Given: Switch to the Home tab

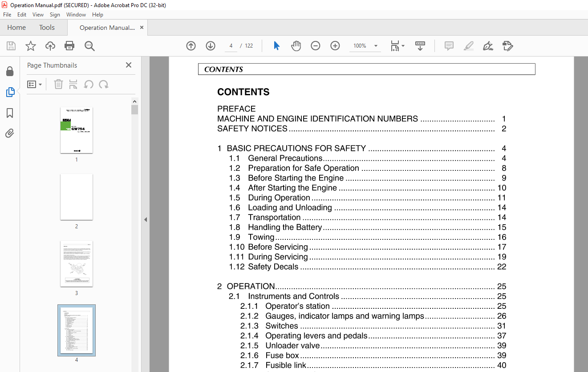Looking at the screenshot, I should [x=16, y=28].
